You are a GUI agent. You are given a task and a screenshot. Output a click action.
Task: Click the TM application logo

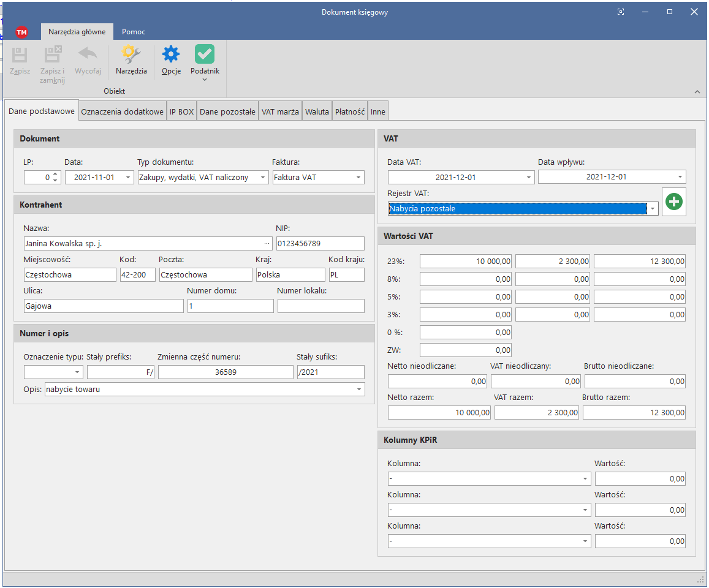(22, 32)
